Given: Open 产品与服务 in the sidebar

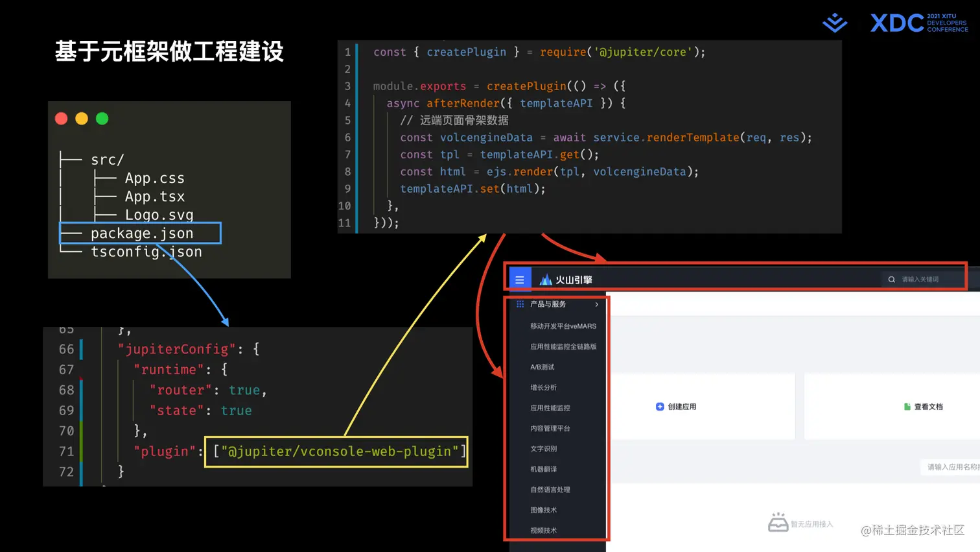Looking at the screenshot, I should click(x=548, y=304).
